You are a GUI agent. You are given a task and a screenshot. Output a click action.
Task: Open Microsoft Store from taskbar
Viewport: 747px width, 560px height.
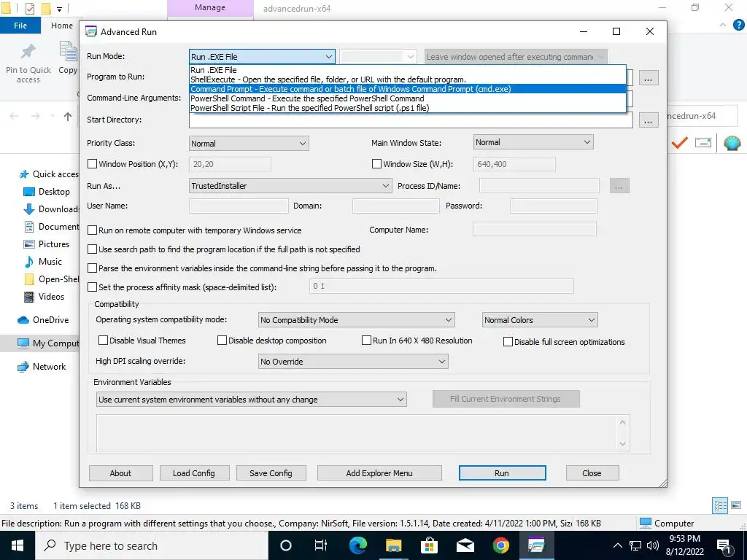(x=429, y=545)
